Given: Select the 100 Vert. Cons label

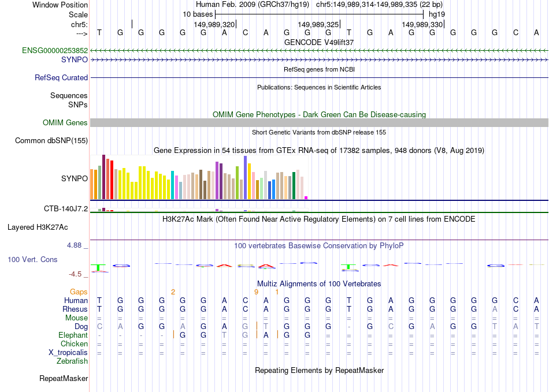Looking at the screenshot, I should click(32, 259).
